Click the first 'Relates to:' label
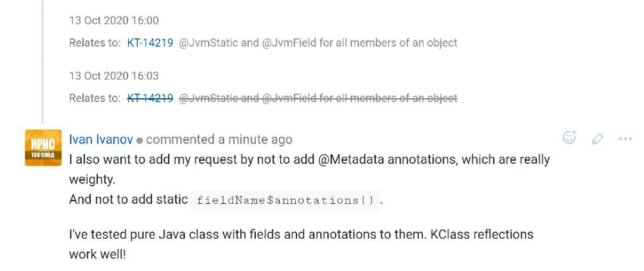This screenshot has width=644, height=271. 95,43
